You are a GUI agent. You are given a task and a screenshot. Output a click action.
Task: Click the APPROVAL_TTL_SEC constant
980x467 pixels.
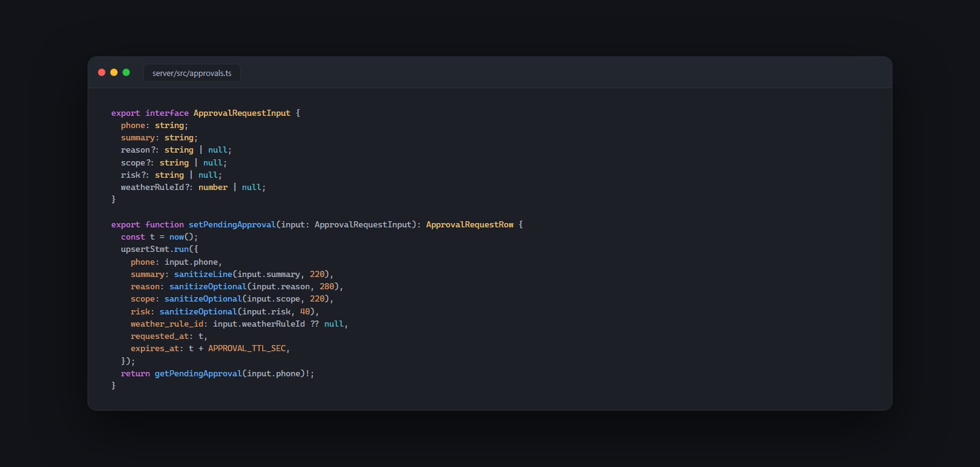point(247,348)
